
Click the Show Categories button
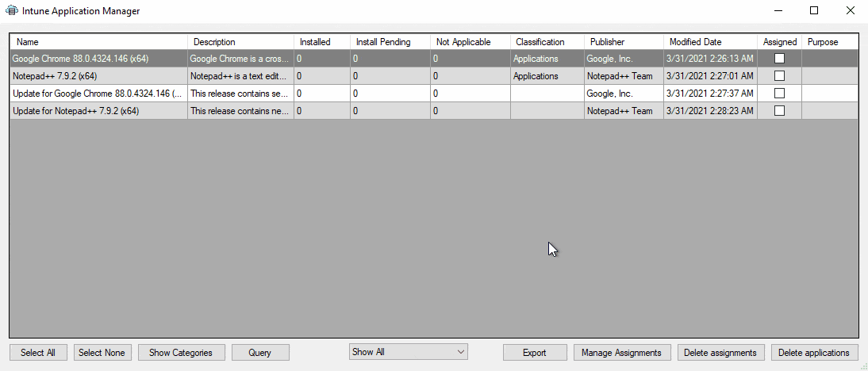(x=180, y=353)
